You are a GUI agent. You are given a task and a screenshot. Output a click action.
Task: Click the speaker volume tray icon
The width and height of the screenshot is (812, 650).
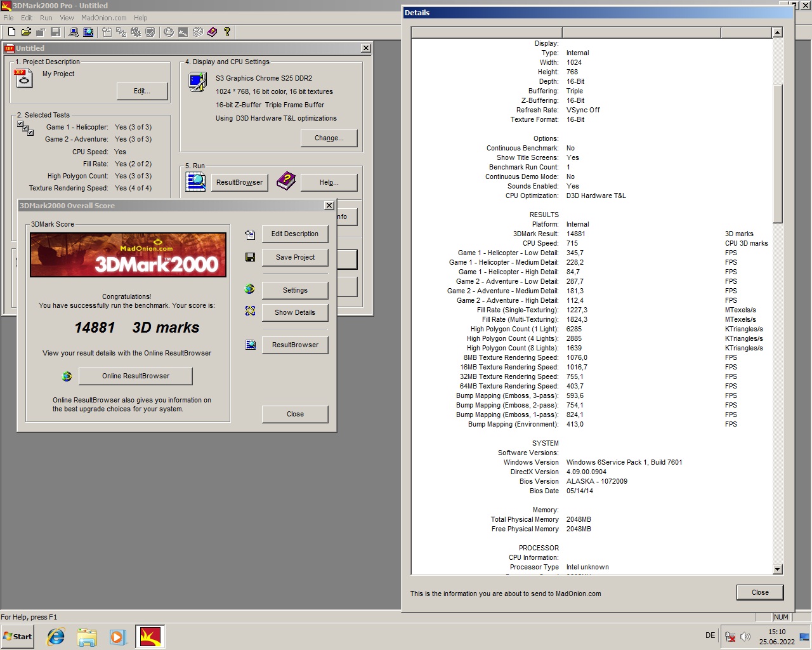pyautogui.click(x=745, y=637)
